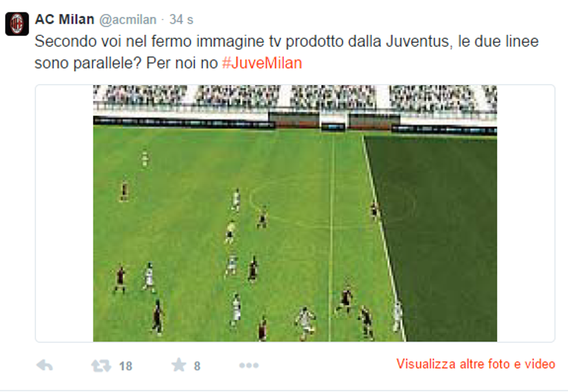Open the #JuveMilan hashtag
568x392 pixels.
tap(262, 63)
